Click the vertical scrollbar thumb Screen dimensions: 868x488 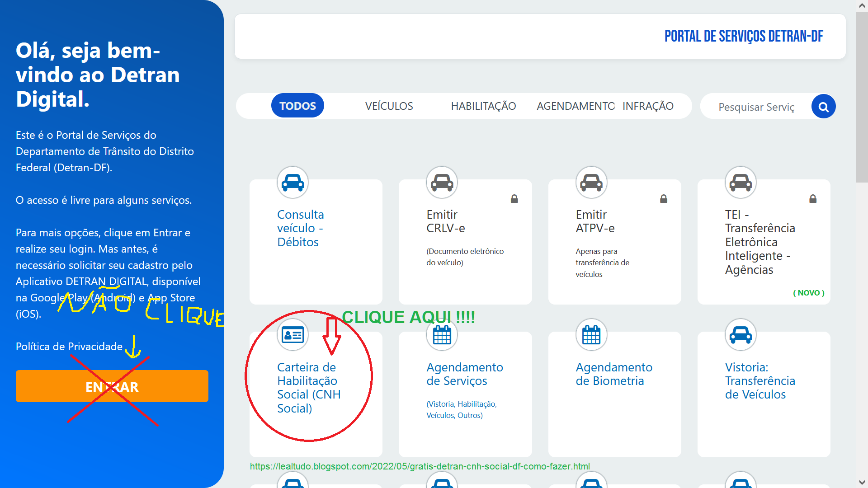tap(862, 97)
